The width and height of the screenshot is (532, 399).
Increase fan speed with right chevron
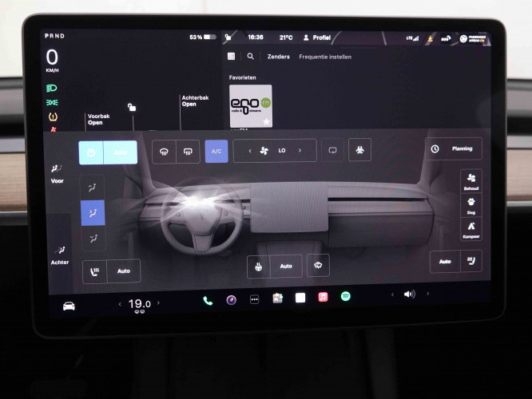[300, 150]
